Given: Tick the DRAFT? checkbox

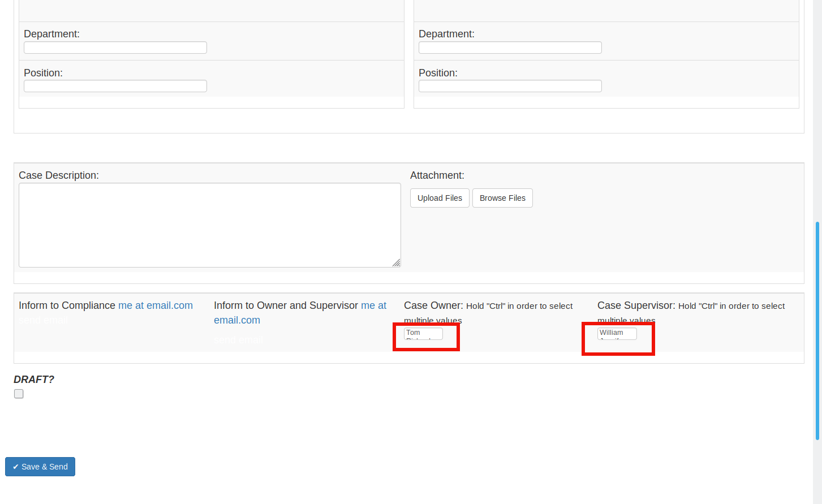Looking at the screenshot, I should (x=19, y=394).
